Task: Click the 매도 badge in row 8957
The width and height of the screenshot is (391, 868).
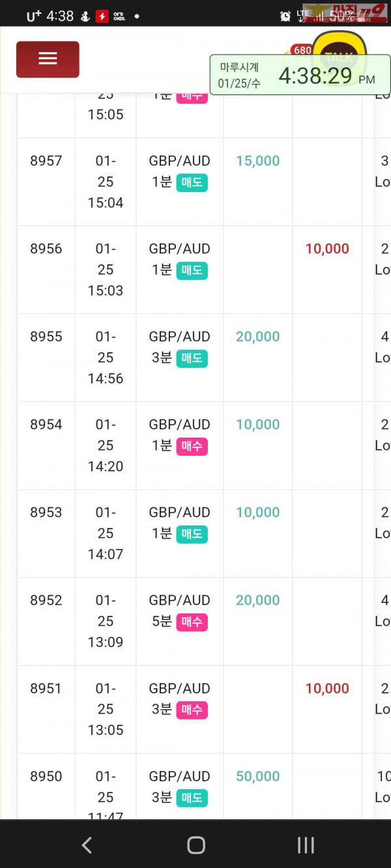Action: click(192, 182)
